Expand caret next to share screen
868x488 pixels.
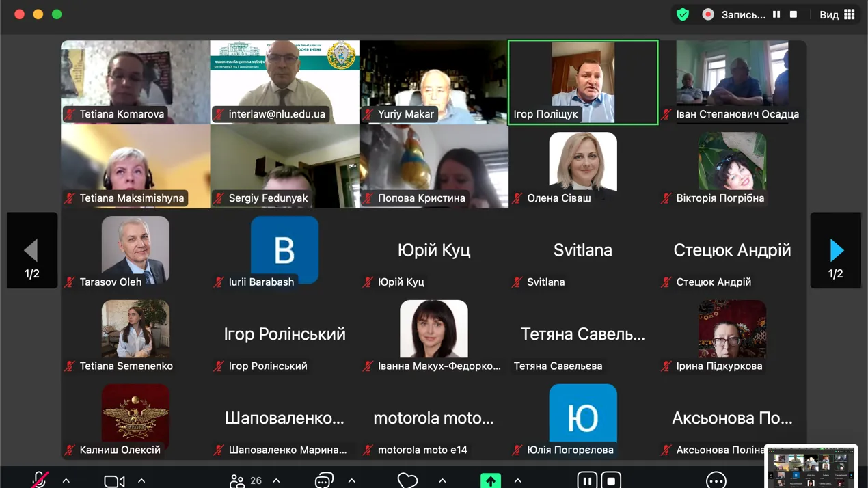coord(517,480)
